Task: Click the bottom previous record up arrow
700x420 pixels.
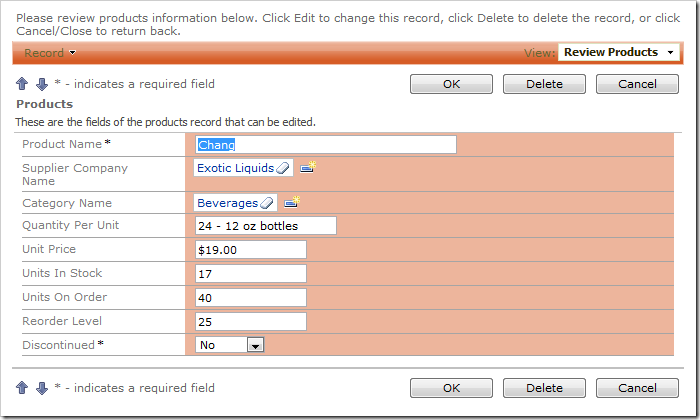Action: pos(22,388)
